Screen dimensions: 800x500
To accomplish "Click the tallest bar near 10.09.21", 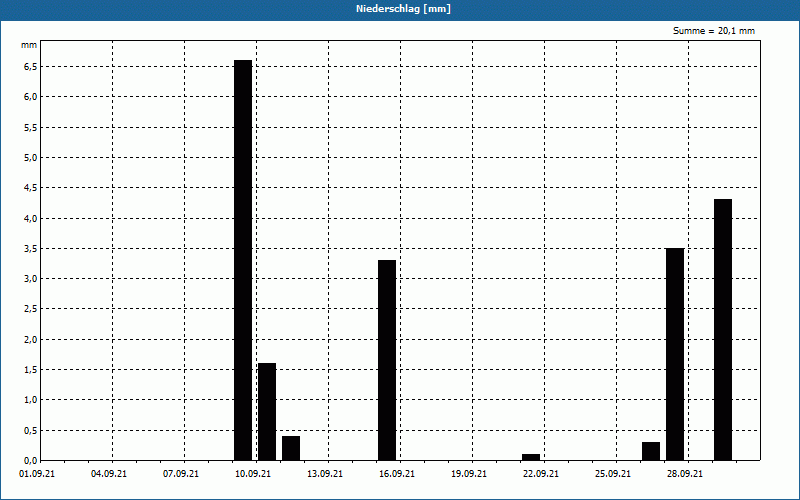I will (x=243, y=260).
